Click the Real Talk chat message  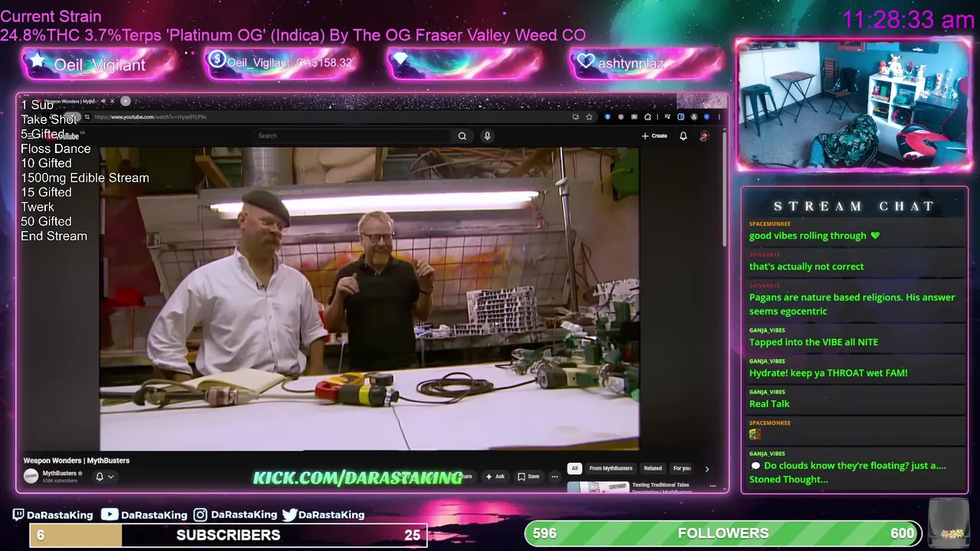click(x=769, y=403)
